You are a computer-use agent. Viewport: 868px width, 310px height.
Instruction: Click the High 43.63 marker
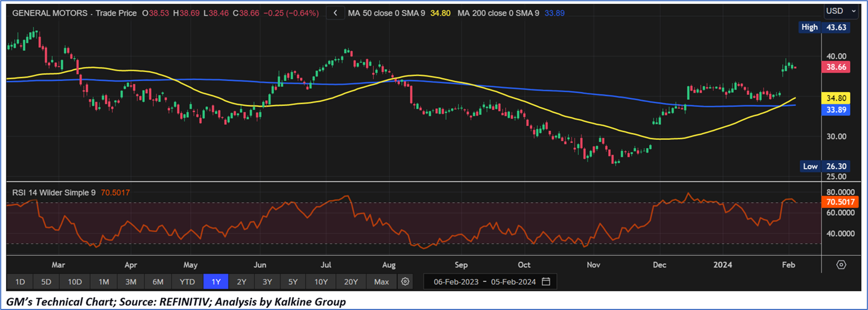tap(824, 27)
